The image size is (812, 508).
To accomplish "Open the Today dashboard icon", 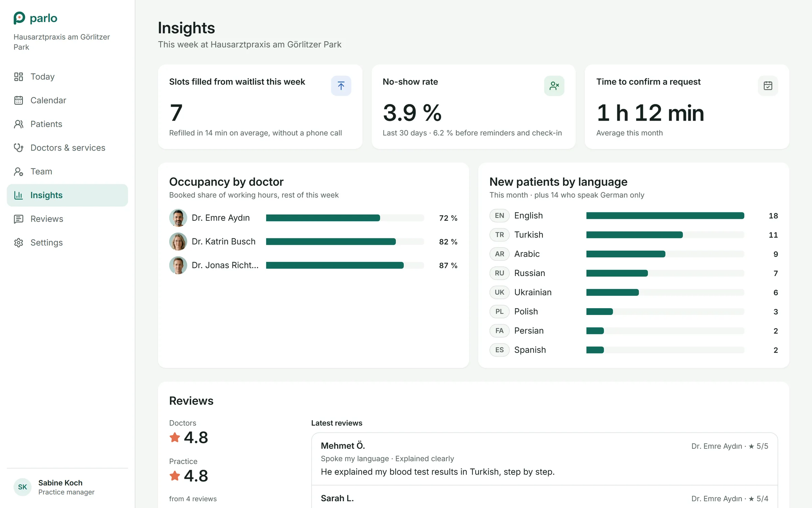I will tap(19, 77).
